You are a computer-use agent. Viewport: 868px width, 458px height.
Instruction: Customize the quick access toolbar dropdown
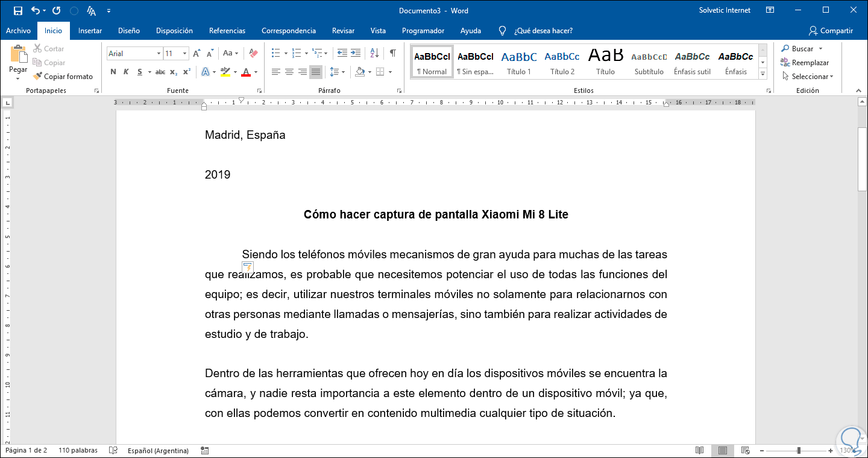[x=108, y=11]
